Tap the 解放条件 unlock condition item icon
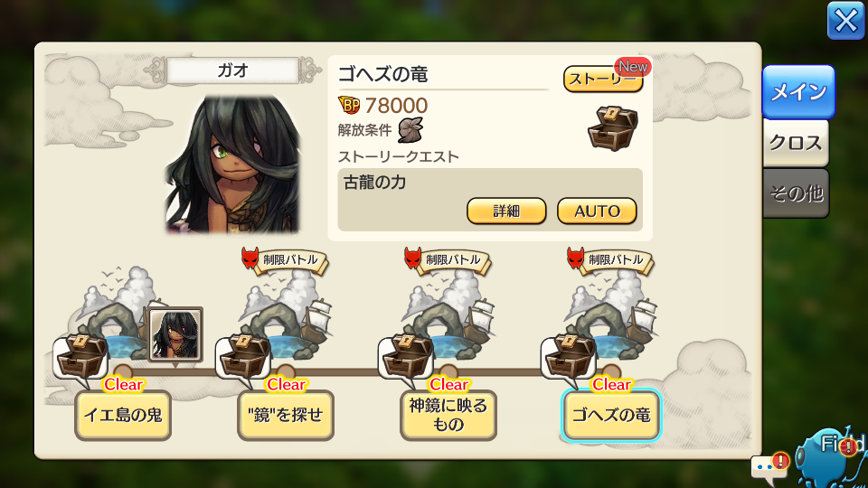This screenshot has height=488, width=868. [x=410, y=130]
